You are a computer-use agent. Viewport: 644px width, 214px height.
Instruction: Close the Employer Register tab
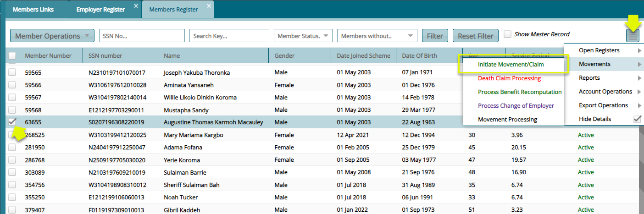tap(136, 6)
